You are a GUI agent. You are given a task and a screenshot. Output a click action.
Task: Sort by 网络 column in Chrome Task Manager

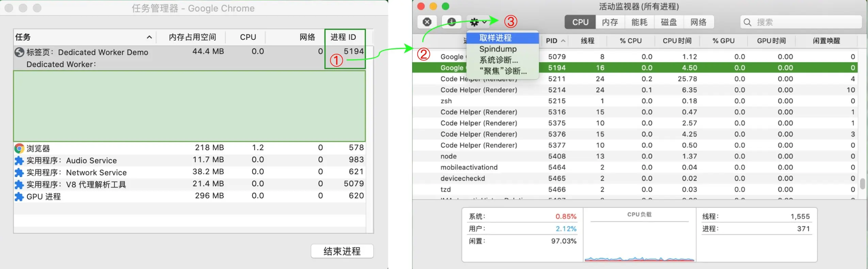click(x=307, y=37)
